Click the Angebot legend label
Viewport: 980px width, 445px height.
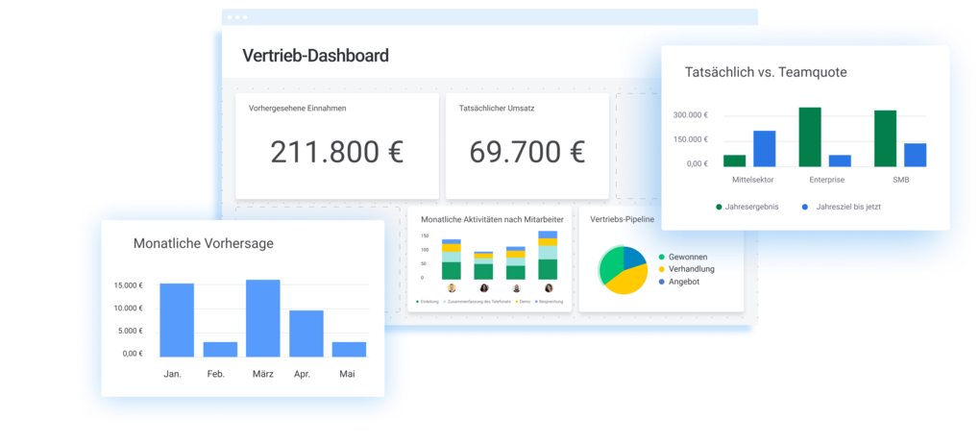[684, 282]
